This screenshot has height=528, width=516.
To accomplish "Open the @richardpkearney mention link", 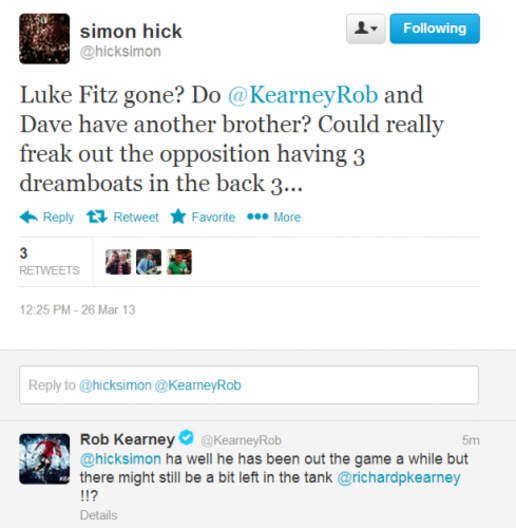I will (399, 477).
